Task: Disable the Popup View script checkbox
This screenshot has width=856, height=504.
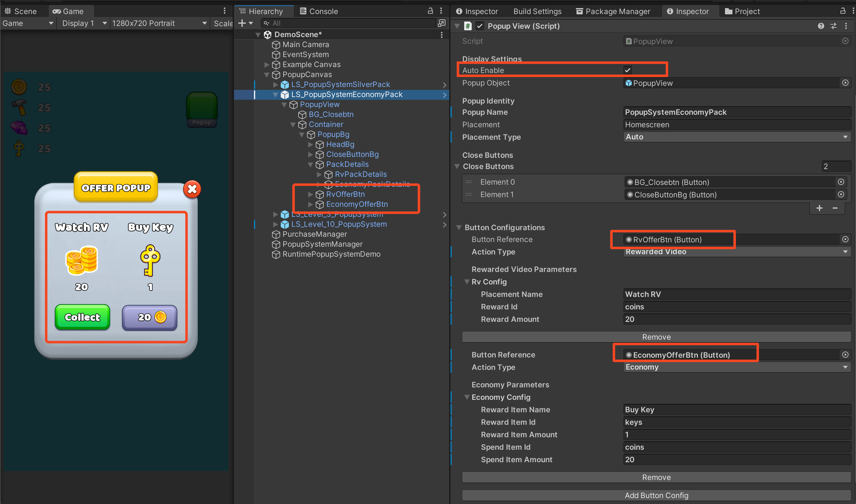Action: [480, 26]
